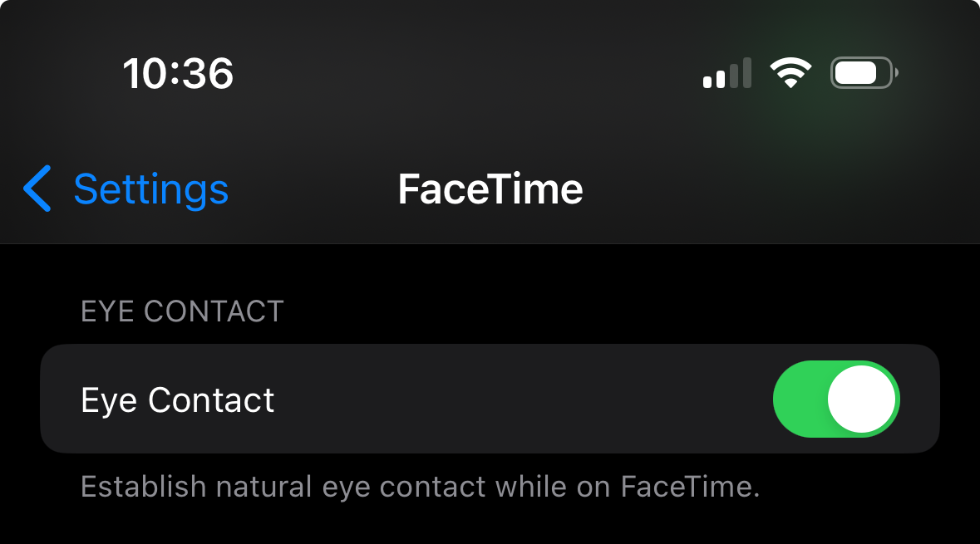Image resolution: width=980 pixels, height=544 pixels.
Task: Go back to Settings via text label
Action: (x=150, y=189)
